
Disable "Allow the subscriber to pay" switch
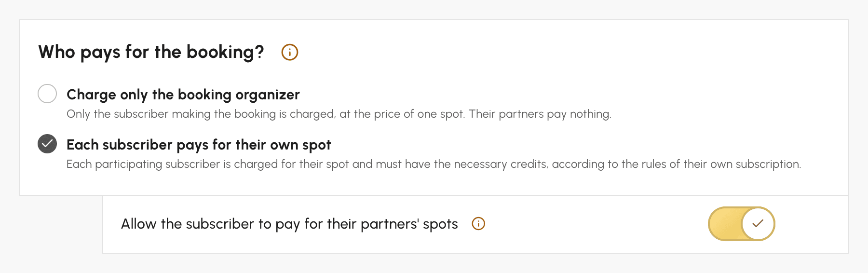(x=741, y=224)
